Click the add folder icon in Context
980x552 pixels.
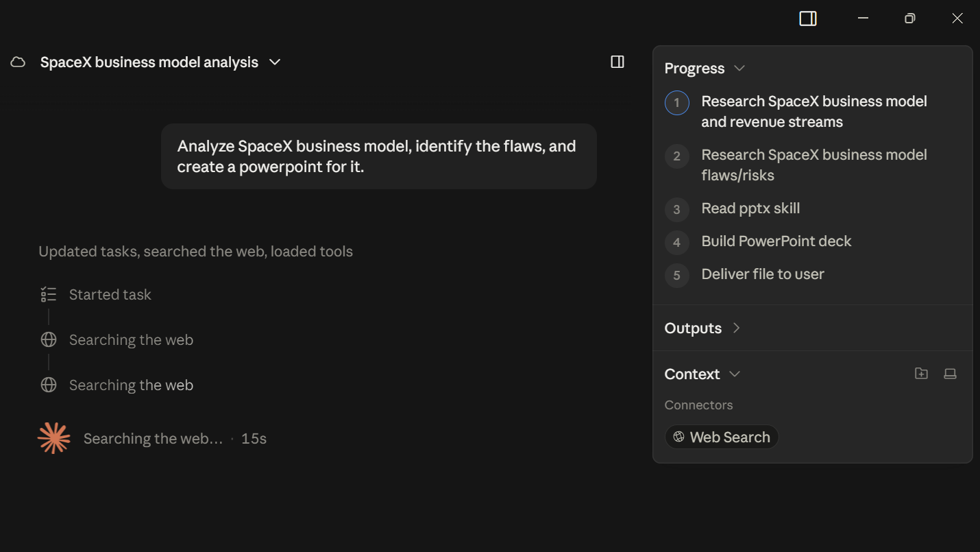click(922, 374)
